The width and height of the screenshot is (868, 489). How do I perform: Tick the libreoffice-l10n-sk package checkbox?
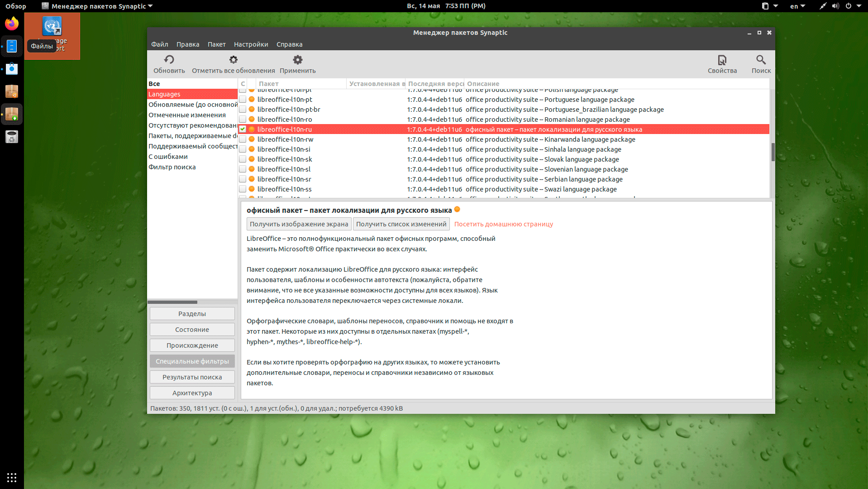coord(243,159)
